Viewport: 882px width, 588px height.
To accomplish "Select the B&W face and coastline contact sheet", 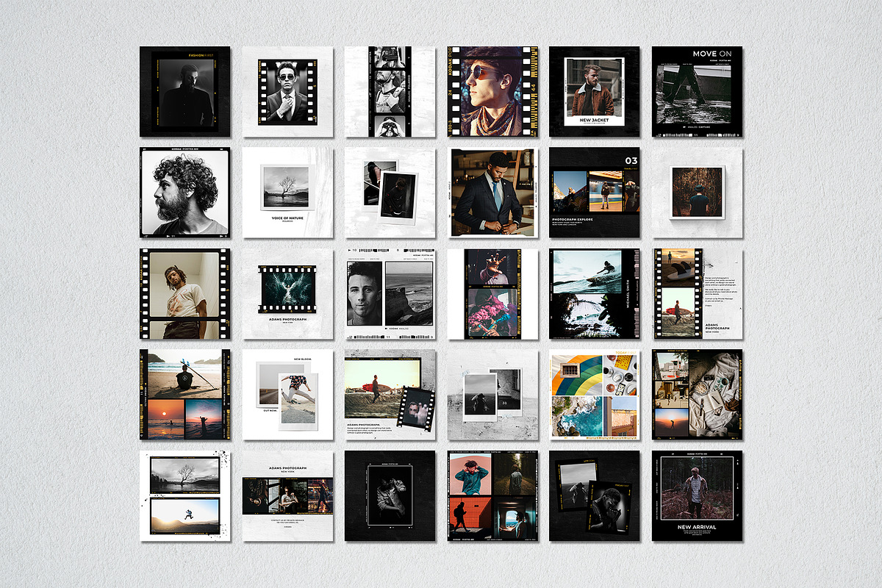I will coord(390,294).
